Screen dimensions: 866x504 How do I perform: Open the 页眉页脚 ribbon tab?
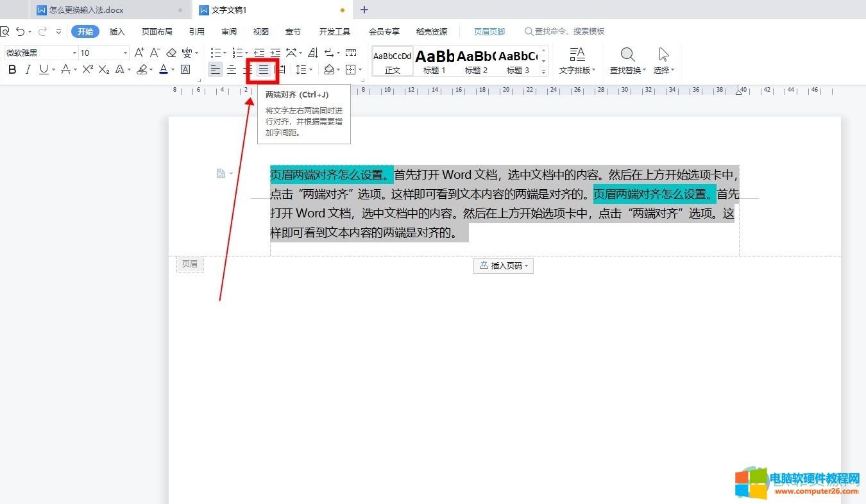pos(489,31)
